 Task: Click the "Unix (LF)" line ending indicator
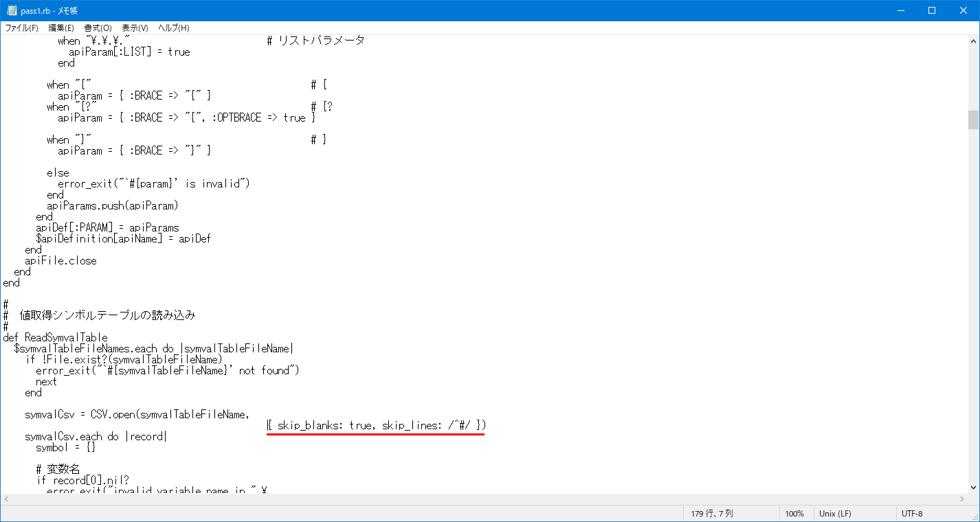pyautogui.click(x=836, y=514)
